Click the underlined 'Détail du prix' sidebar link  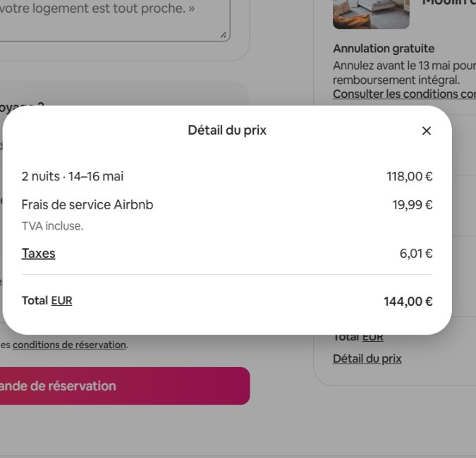pyautogui.click(x=367, y=359)
